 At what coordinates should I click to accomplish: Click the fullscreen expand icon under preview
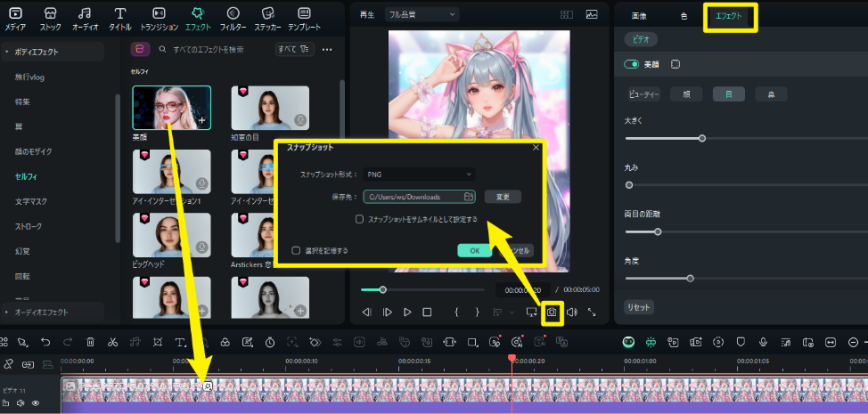tap(591, 313)
